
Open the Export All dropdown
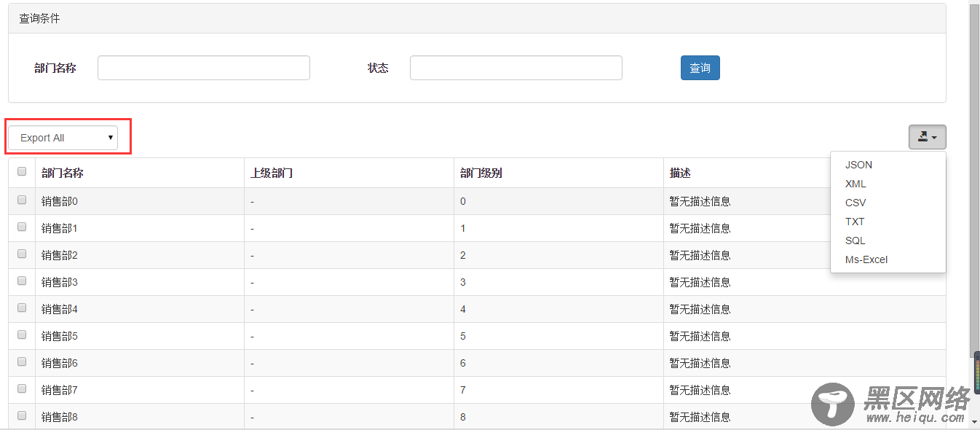63,138
